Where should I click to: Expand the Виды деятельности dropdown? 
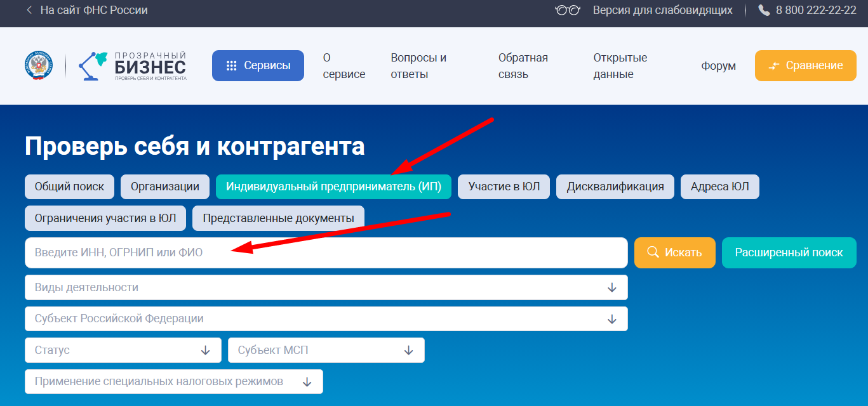tap(326, 287)
